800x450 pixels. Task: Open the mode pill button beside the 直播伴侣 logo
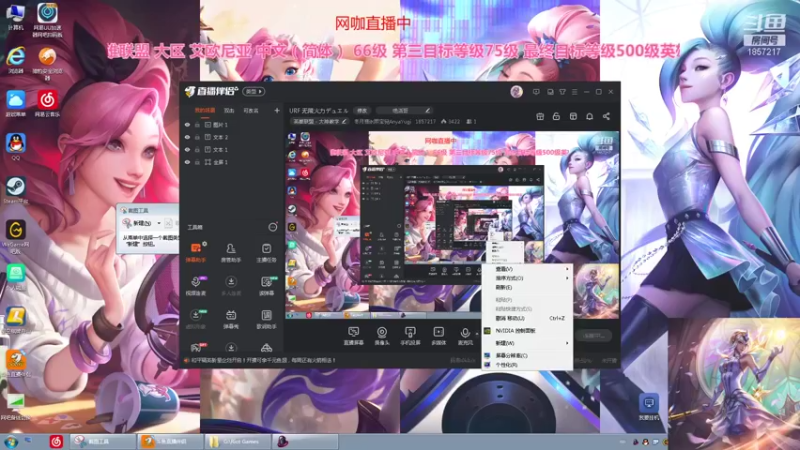(x=254, y=92)
